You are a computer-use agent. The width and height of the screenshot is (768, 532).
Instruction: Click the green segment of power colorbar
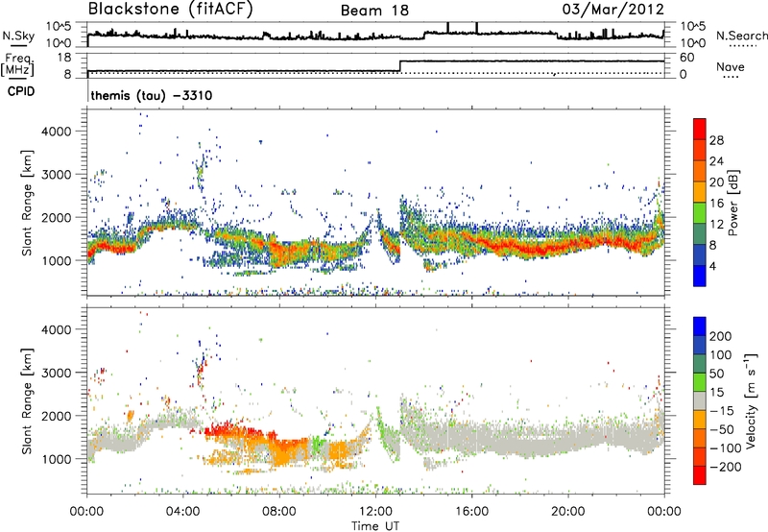[x=700, y=213]
